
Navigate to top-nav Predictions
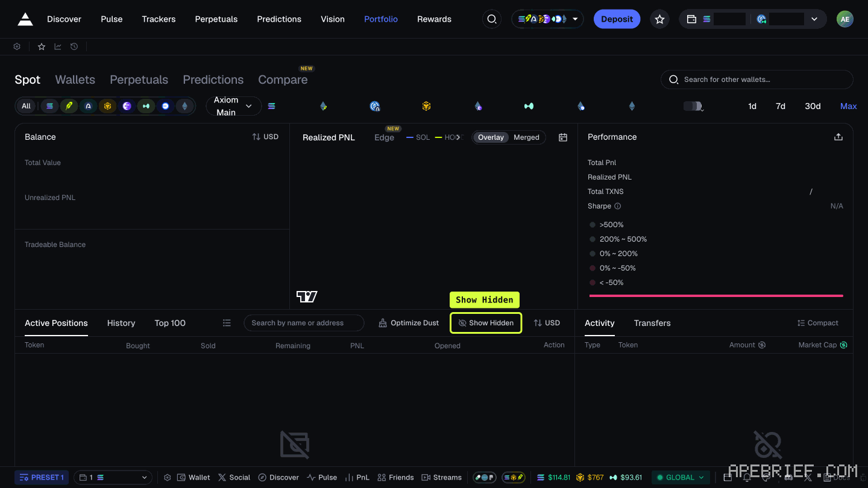279,19
